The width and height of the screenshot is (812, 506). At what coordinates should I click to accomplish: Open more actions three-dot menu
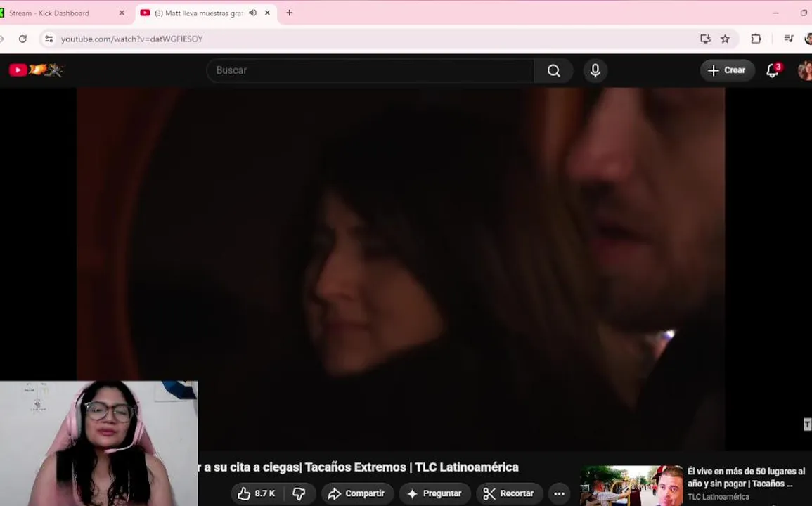[560, 493]
